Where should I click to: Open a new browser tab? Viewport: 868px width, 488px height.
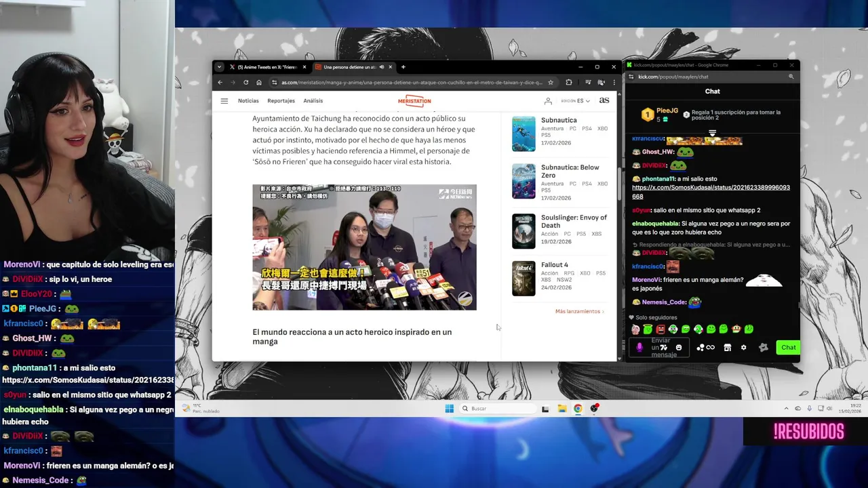403,67
